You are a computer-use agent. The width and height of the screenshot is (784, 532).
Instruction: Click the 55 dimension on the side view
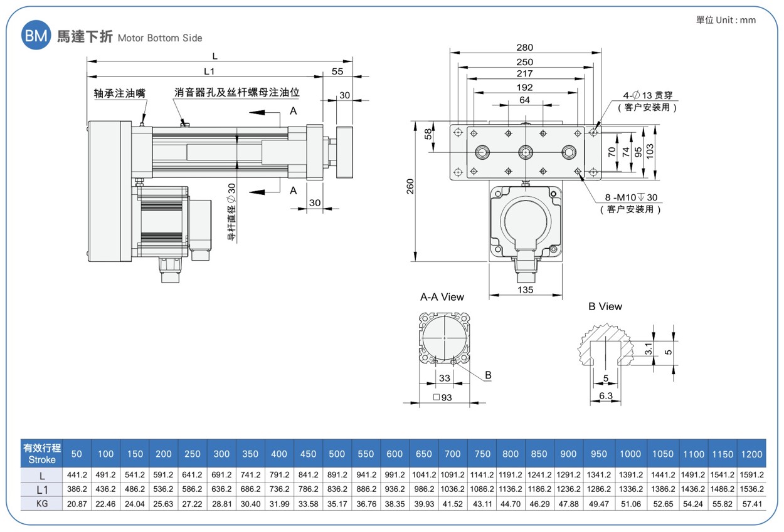click(x=337, y=71)
